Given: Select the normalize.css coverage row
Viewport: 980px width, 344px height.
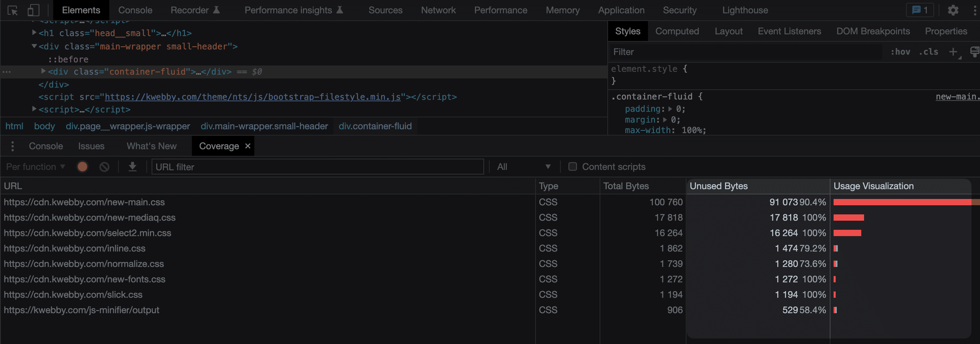Looking at the screenshot, I should click(x=490, y=264).
